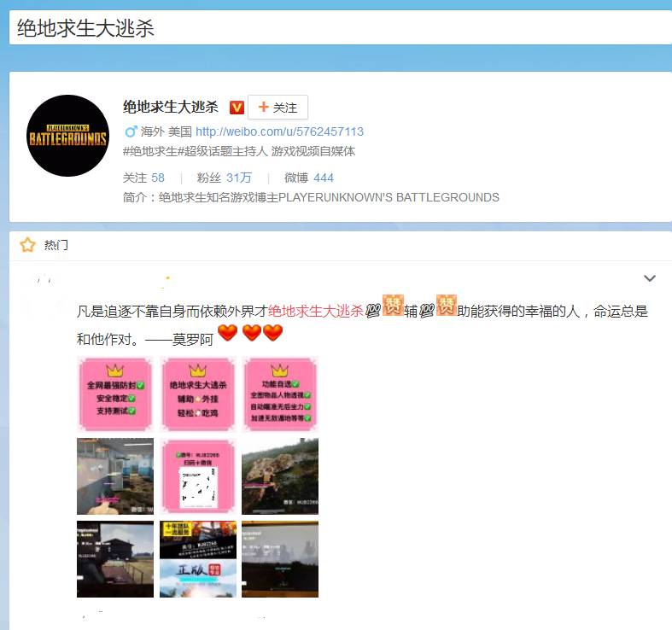Open the weibo.com/u/5762457113 link

(x=279, y=131)
